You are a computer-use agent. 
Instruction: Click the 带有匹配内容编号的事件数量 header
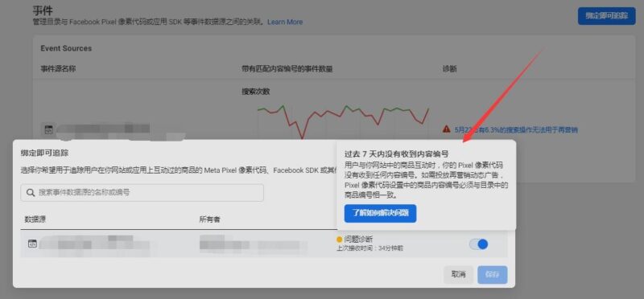tap(287, 69)
